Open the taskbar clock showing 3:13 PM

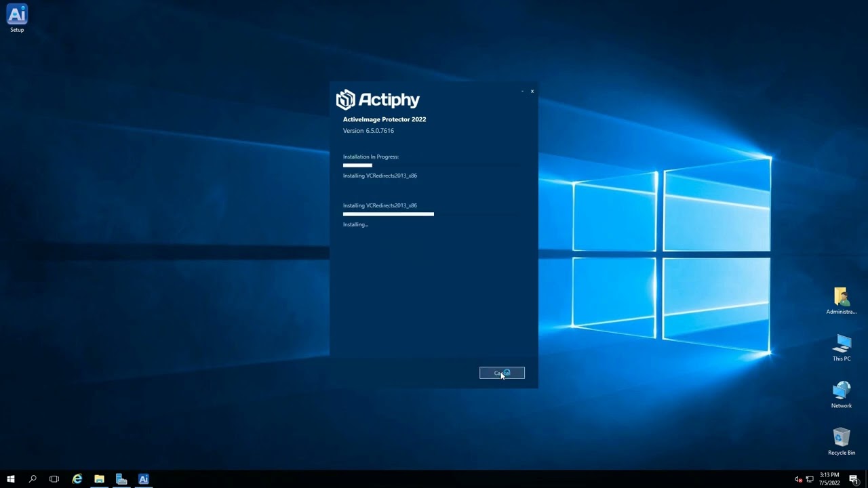click(829, 479)
